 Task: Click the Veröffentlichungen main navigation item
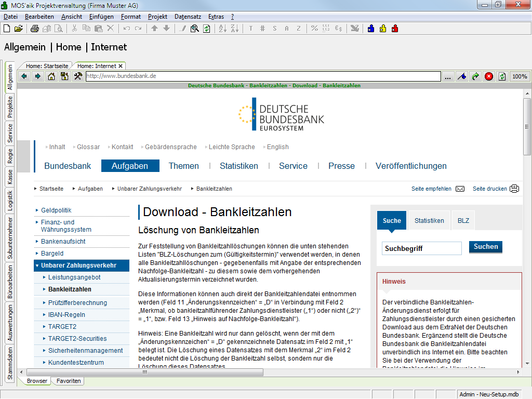coord(411,166)
